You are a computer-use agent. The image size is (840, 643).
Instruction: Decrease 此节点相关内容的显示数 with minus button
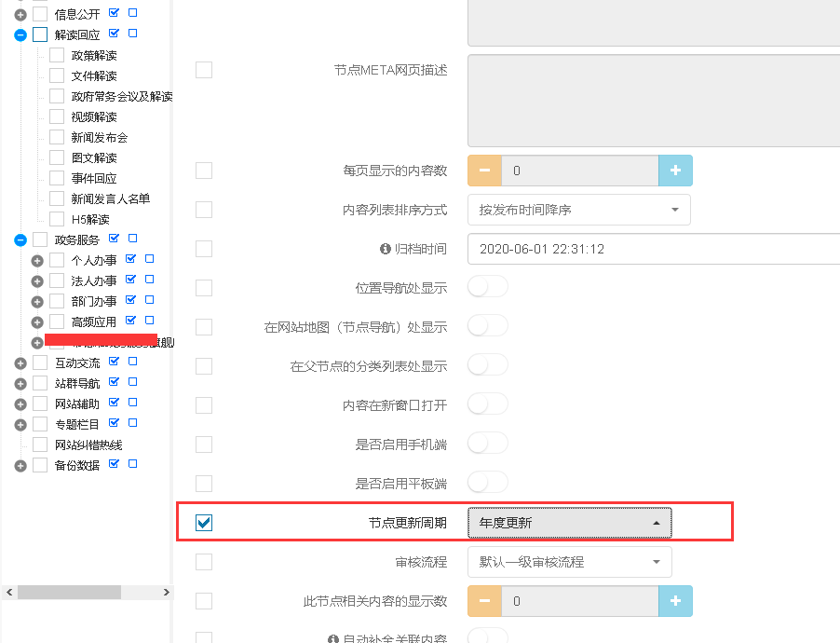tap(484, 601)
